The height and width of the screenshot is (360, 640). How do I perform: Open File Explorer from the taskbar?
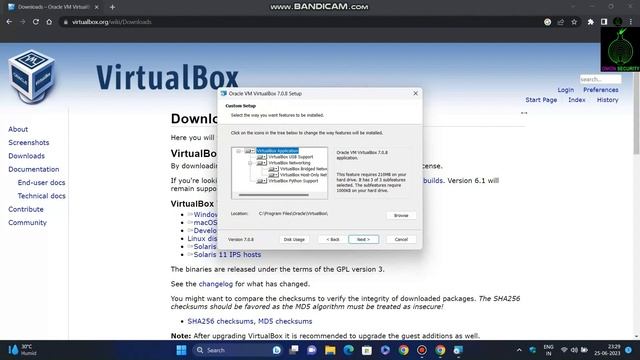coord(330,350)
